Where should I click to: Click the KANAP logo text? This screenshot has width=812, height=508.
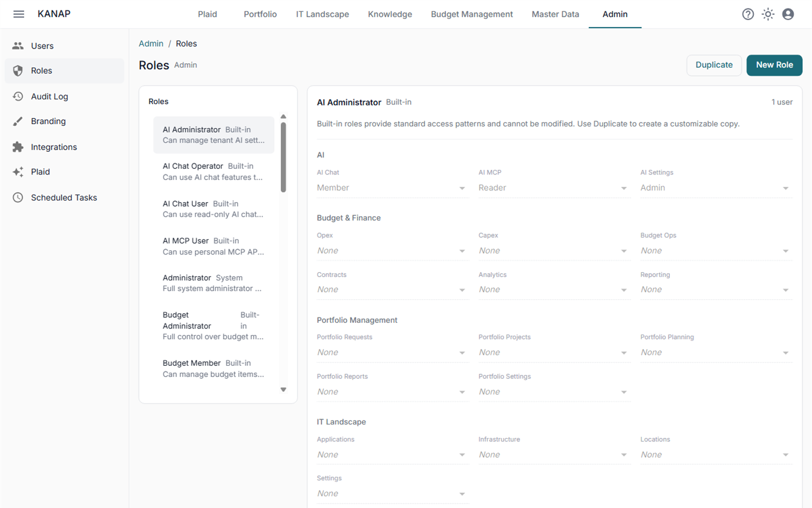click(x=54, y=14)
